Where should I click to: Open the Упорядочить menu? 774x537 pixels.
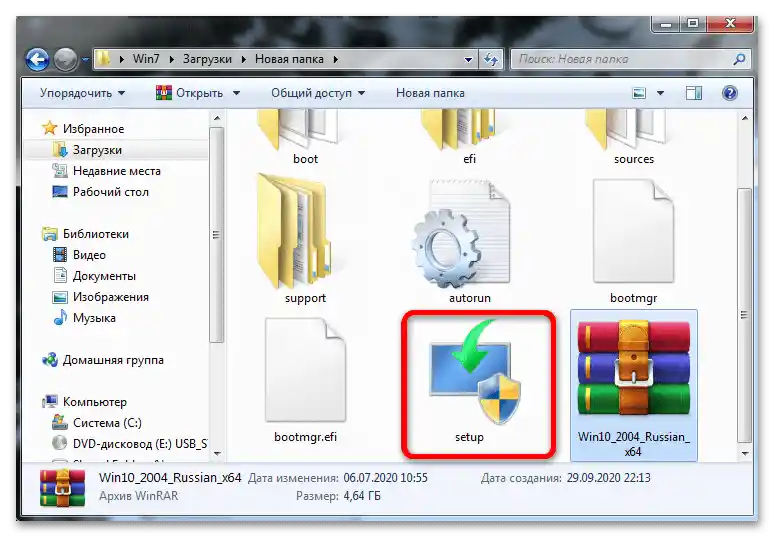(x=82, y=93)
